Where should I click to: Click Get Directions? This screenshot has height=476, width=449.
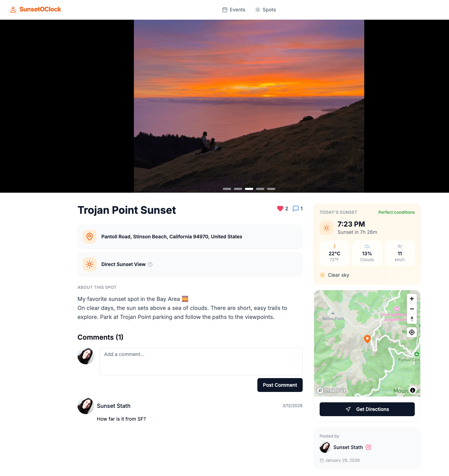click(367, 409)
